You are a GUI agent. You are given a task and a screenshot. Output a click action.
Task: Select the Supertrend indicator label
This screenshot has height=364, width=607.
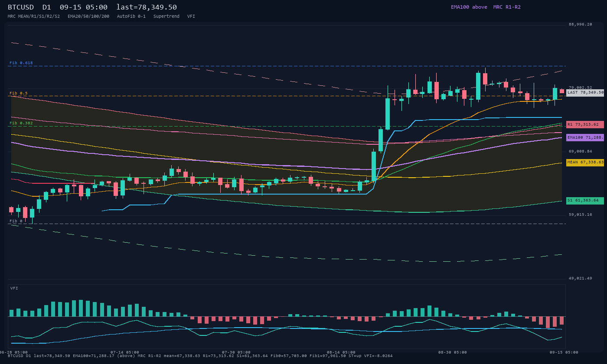166,16
